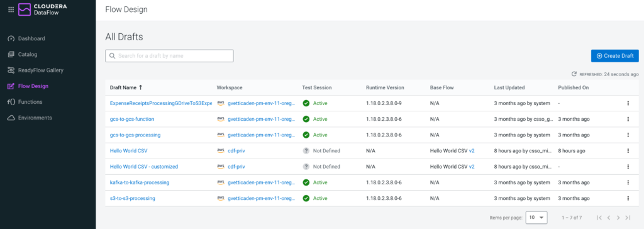Open Environments in the sidebar

pyautogui.click(x=30, y=118)
